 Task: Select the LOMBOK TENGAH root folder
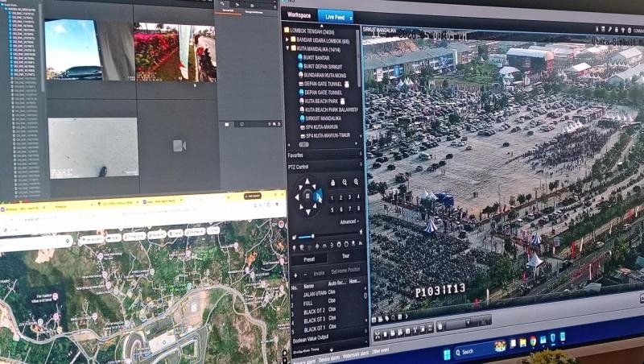click(x=308, y=31)
